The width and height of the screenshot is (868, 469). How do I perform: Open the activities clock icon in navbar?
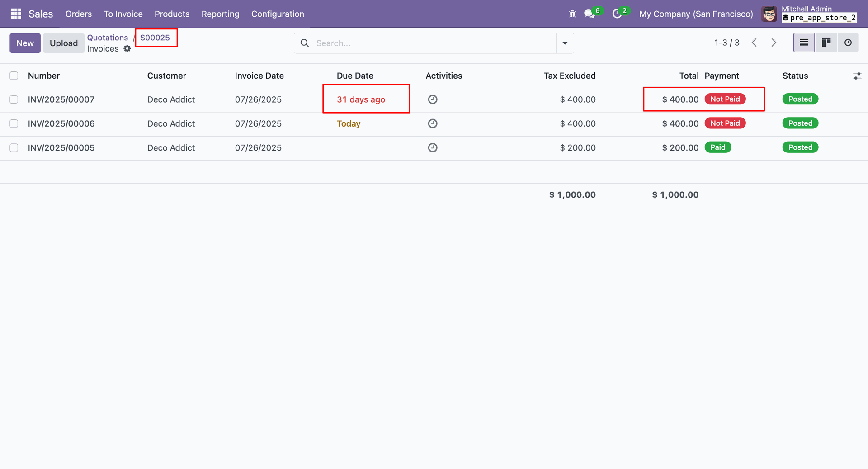617,14
